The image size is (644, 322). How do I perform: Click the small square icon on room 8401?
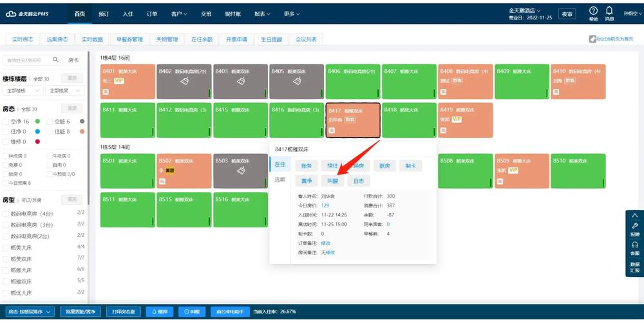click(106, 92)
